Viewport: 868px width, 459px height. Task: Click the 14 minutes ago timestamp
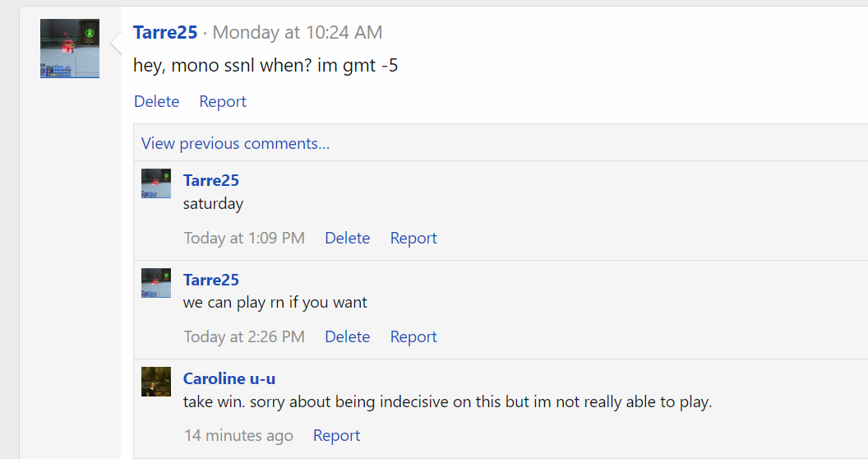(x=238, y=435)
